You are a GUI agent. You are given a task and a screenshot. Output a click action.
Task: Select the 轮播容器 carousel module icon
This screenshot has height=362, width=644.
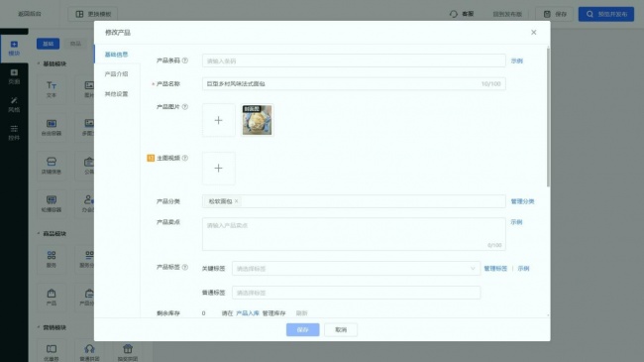52,203
